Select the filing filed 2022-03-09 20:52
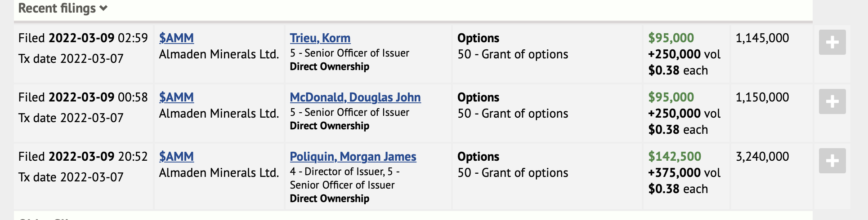868x220 pixels. coord(83,157)
